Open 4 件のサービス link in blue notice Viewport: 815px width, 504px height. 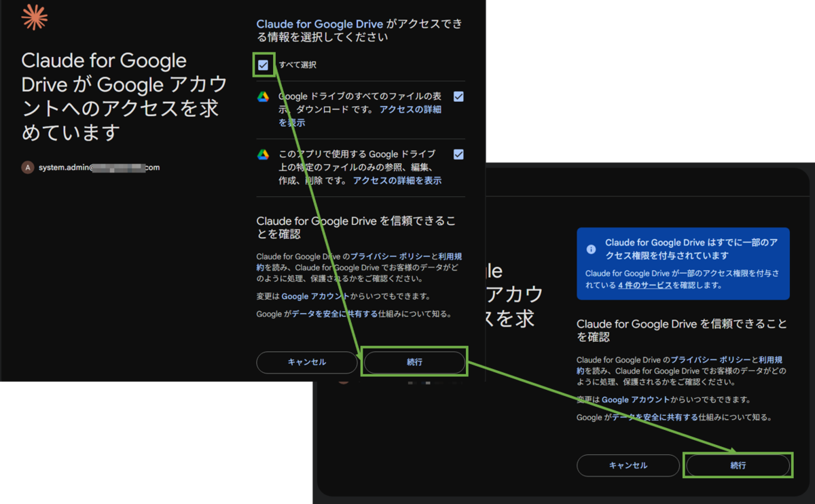645,285
